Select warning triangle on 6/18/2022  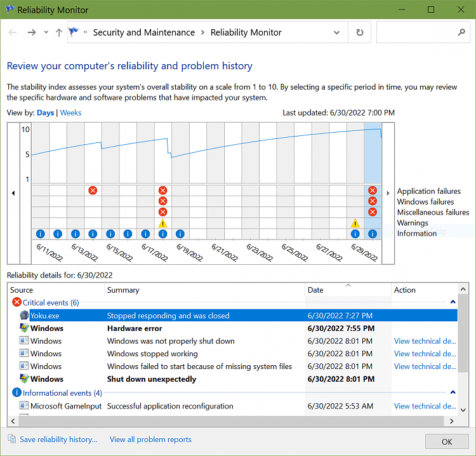pos(163,224)
